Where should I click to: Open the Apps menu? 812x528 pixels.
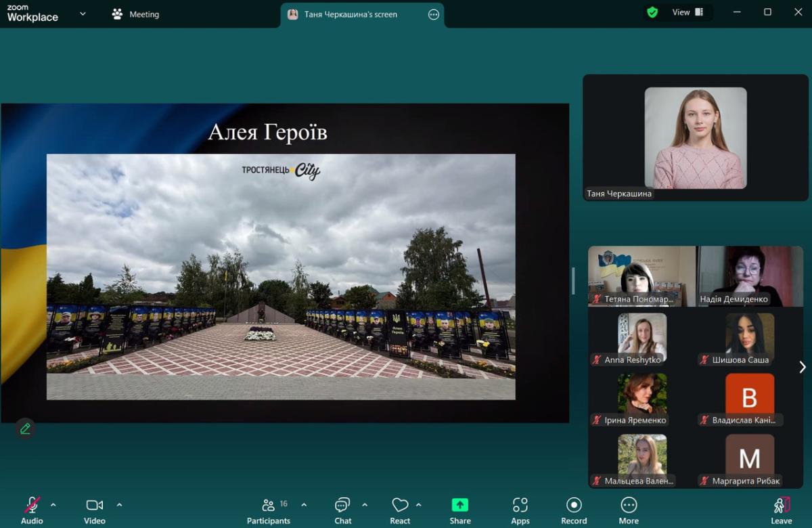pos(520,510)
